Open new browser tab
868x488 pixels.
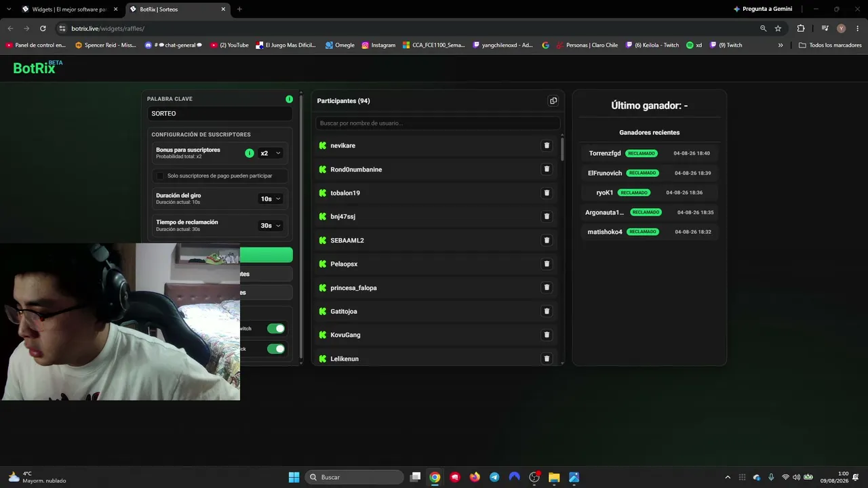pos(239,9)
